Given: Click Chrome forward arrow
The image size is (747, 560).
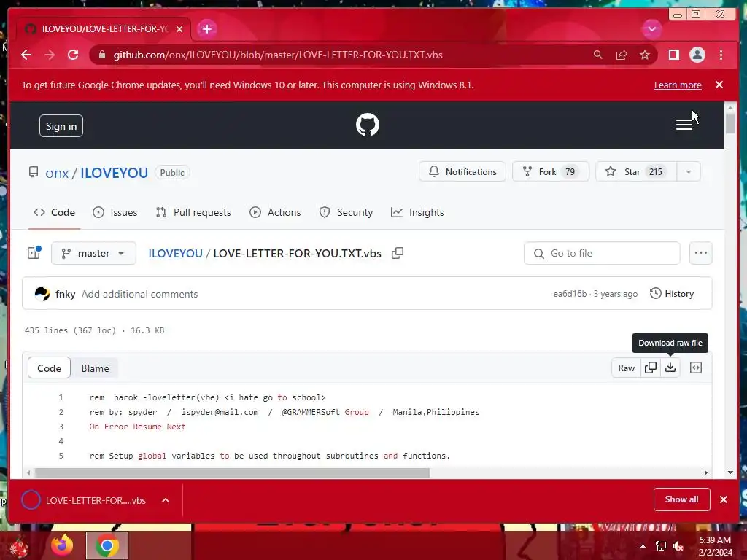Looking at the screenshot, I should coord(50,55).
